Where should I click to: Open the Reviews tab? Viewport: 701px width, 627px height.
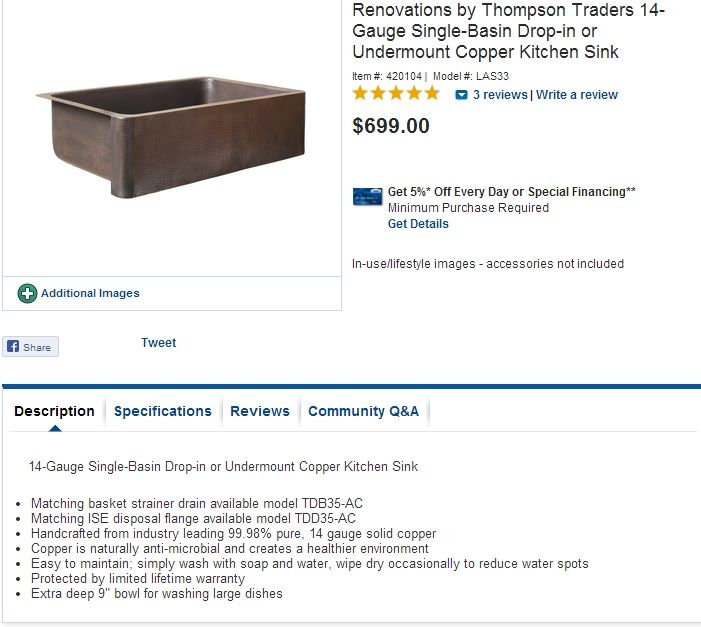tap(260, 411)
